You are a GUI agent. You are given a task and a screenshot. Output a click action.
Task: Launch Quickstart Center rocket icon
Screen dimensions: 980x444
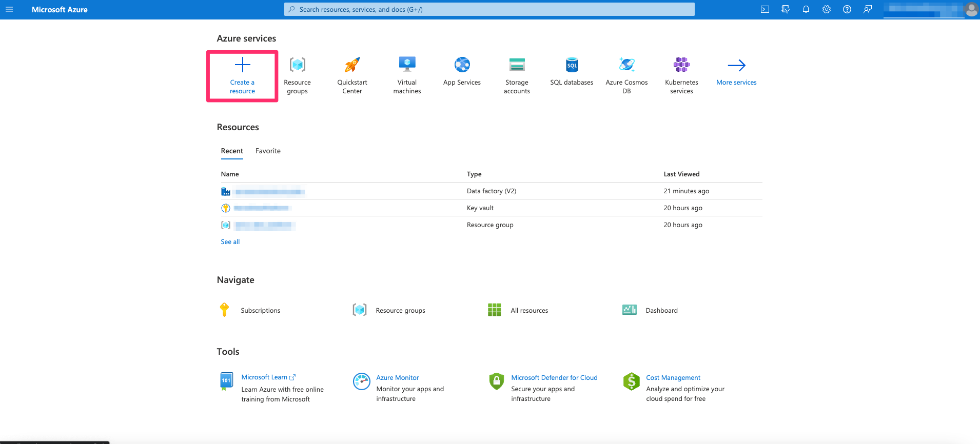click(352, 65)
